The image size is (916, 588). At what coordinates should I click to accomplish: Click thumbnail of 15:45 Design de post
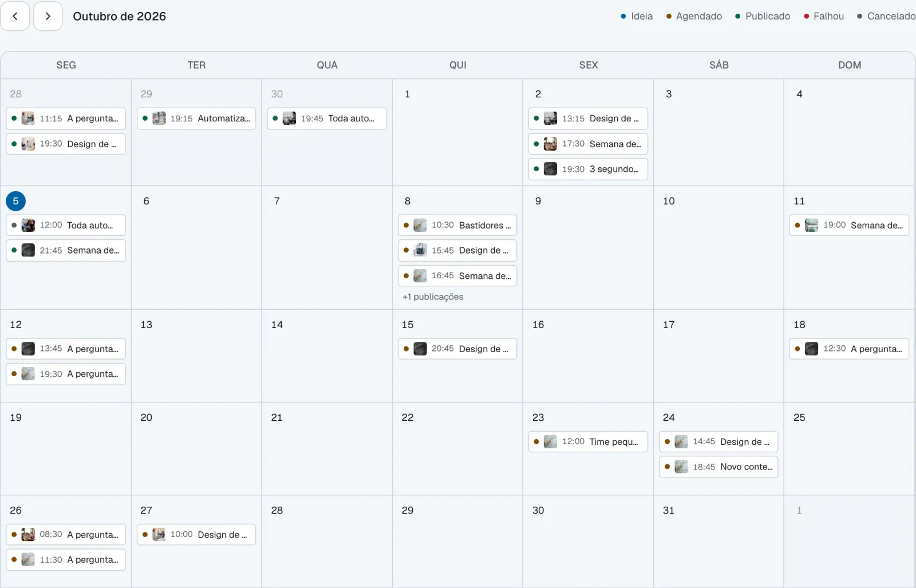click(x=420, y=250)
